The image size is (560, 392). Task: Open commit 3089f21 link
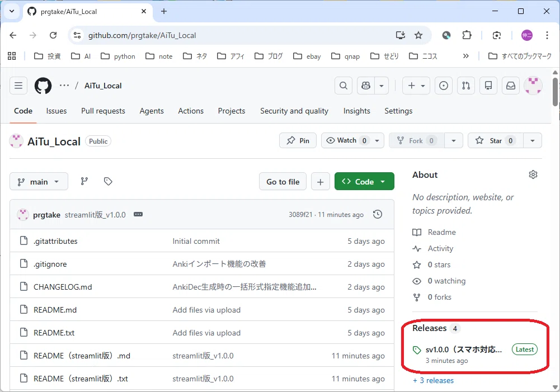pos(300,215)
